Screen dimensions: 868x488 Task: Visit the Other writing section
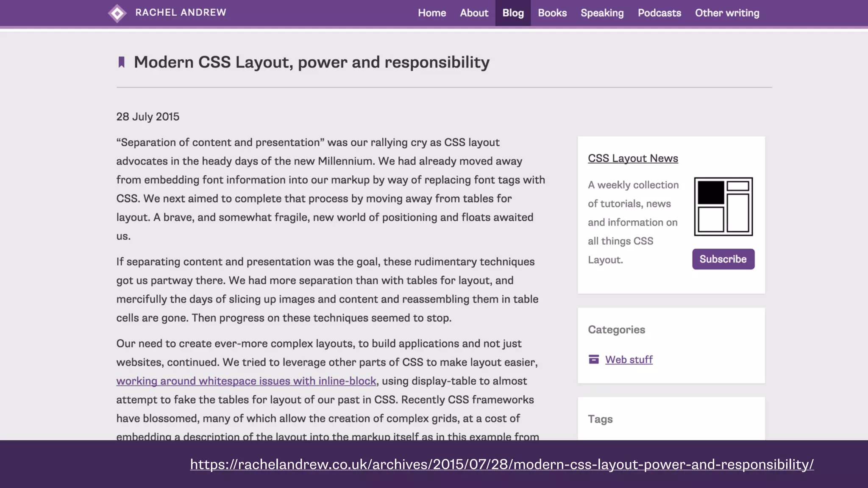pyautogui.click(x=727, y=13)
